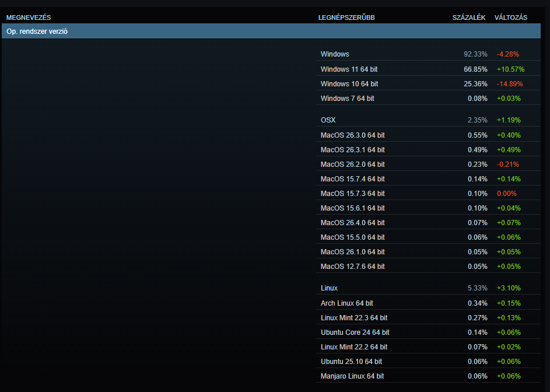The width and height of the screenshot is (550, 392).
Task: Click the -14.89% change value for Windows 10
Action: [510, 84]
